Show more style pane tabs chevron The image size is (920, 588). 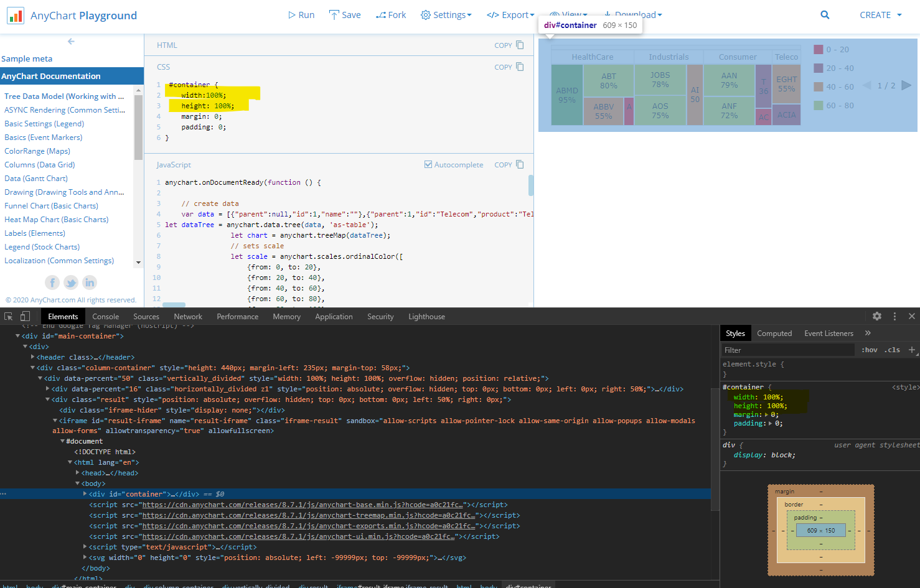(x=868, y=333)
